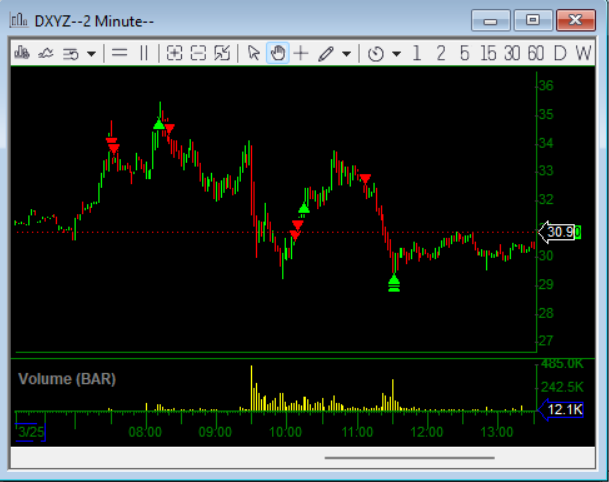Viewport: 609px width, 482px height.
Task: Expand the drawing tools dropdown arrow
Action: click(346, 54)
